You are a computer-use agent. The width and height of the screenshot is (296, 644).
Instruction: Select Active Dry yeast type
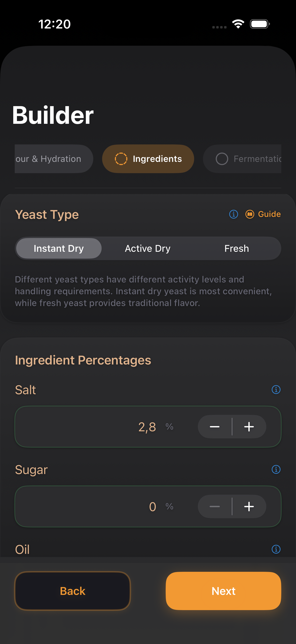[x=147, y=248]
